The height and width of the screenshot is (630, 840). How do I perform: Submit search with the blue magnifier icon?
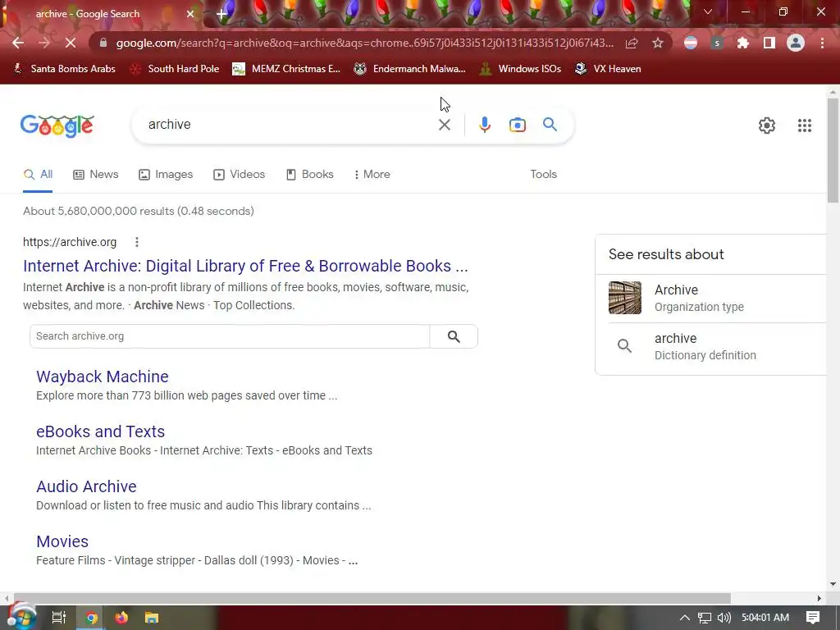[x=550, y=125]
